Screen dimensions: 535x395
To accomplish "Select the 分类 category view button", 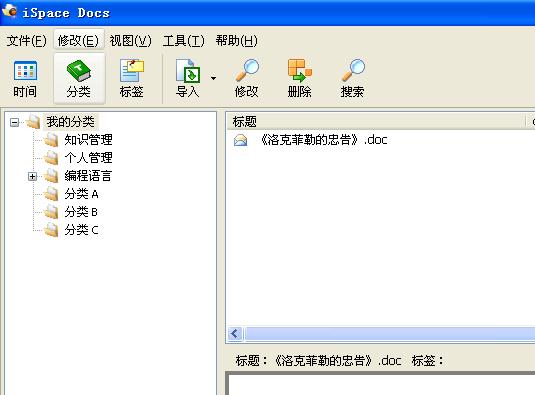I will click(x=79, y=78).
